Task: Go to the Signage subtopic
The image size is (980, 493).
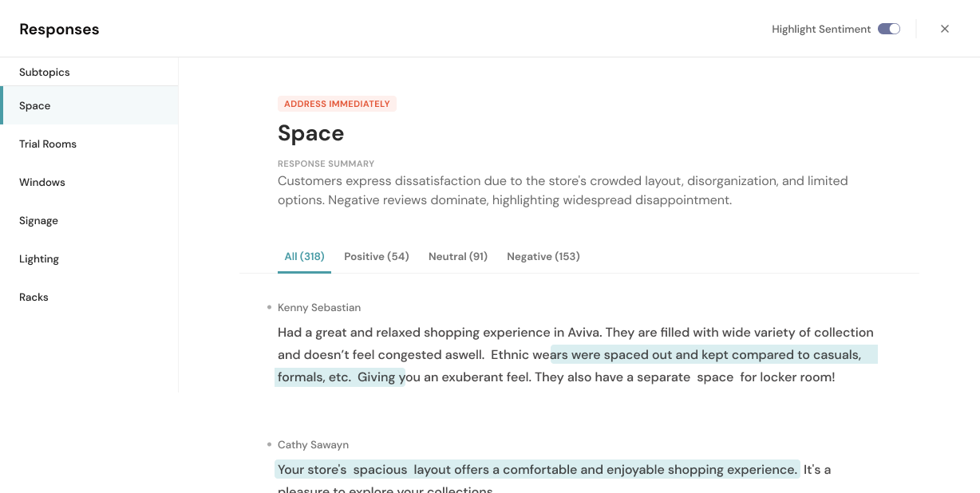Action: 38,220
